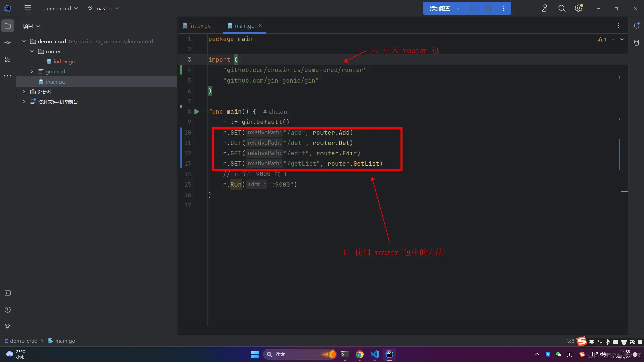The width and height of the screenshot is (644, 362).
Task: Go to next highlighted problem arrow
Action: [x=622, y=39]
